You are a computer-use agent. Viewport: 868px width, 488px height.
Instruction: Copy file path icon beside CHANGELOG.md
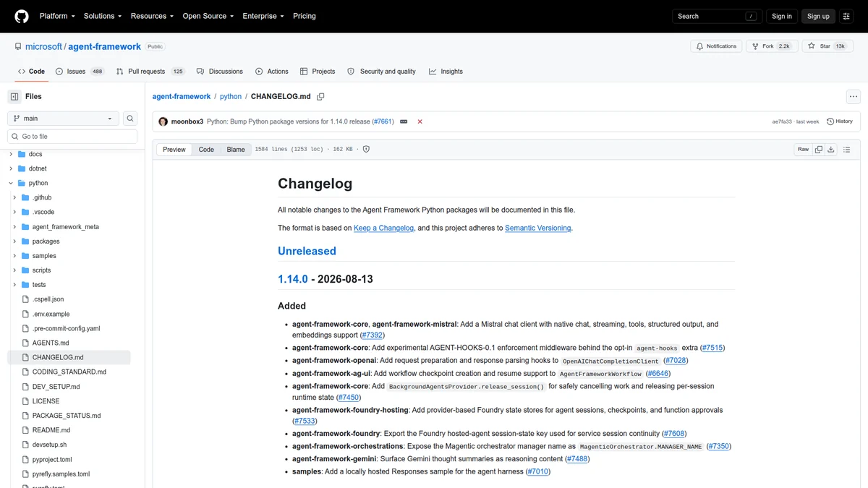[x=320, y=96]
